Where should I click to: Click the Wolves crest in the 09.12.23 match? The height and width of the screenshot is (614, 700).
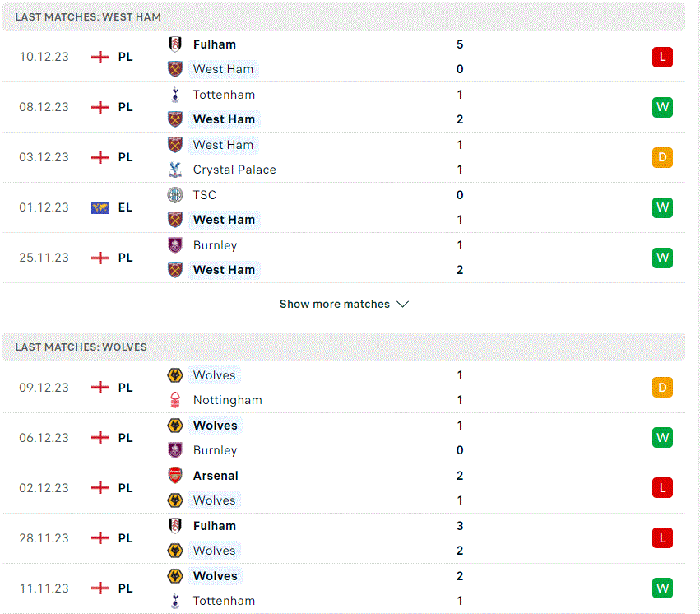pos(175,375)
